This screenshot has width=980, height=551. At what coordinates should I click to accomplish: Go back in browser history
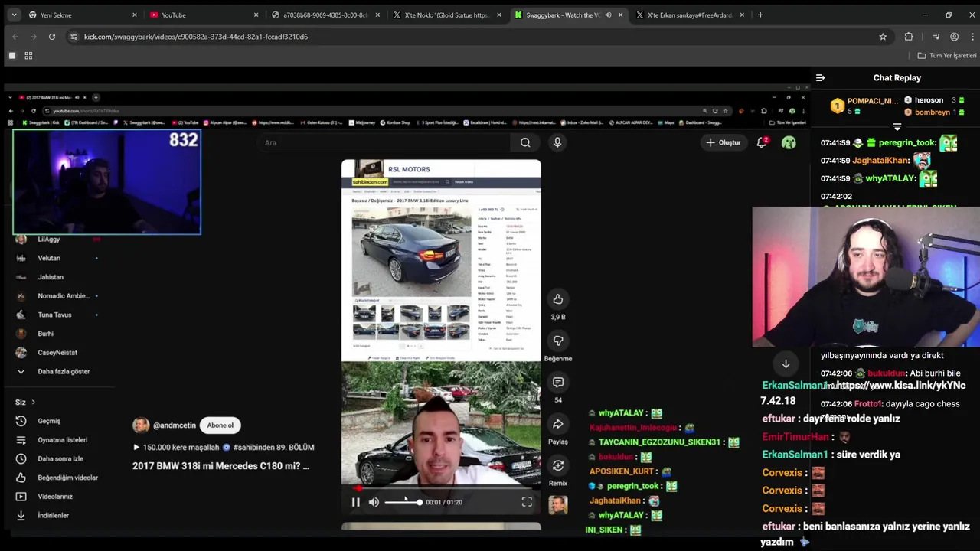(15, 37)
